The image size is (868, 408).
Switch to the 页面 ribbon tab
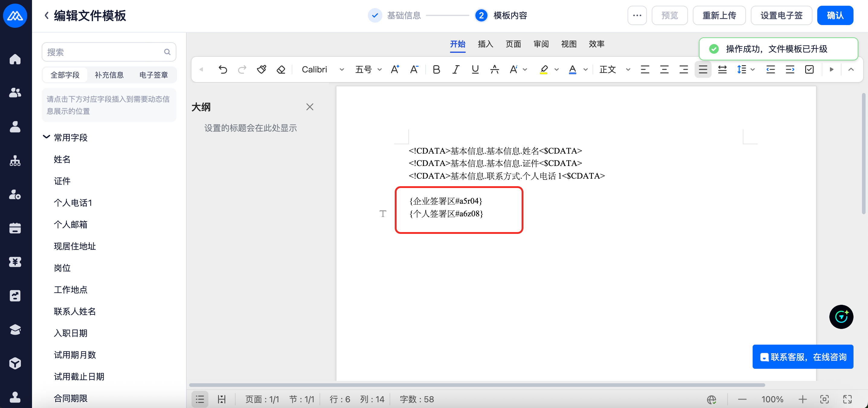coord(513,44)
